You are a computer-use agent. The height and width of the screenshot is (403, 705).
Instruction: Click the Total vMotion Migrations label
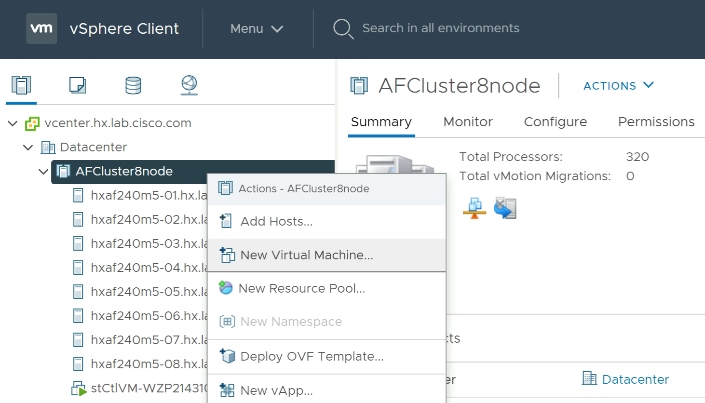(535, 176)
